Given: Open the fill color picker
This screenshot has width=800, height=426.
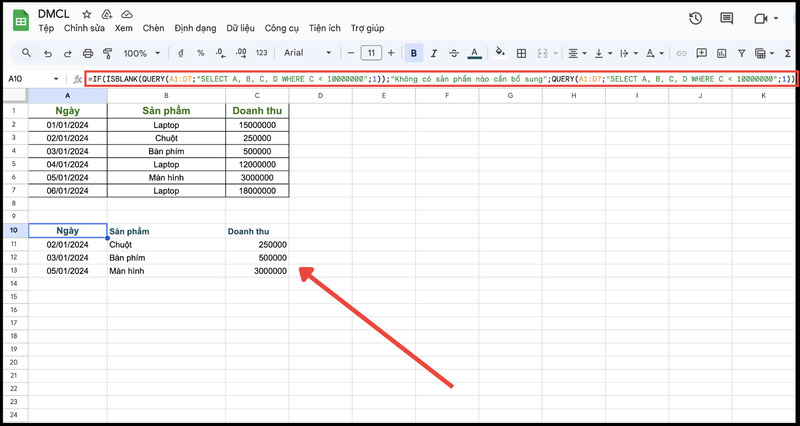Looking at the screenshot, I should 500,53.
